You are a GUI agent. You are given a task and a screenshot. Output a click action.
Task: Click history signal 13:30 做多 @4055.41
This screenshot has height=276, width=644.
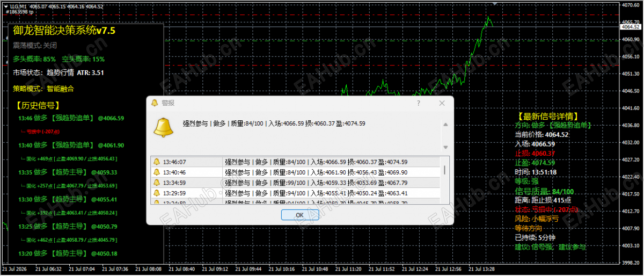point(68,199)
